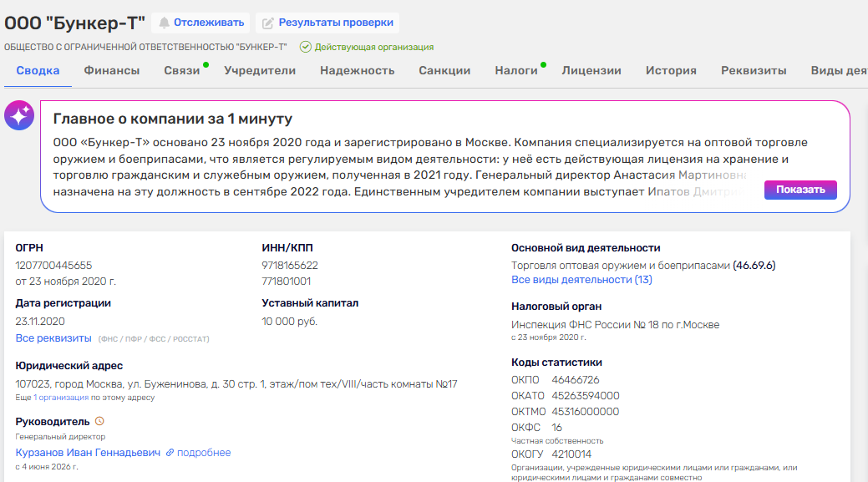Click the green checkmark status icon
Image resolution: width=868 pixels, height=482 pixels.
click(306, 47)
